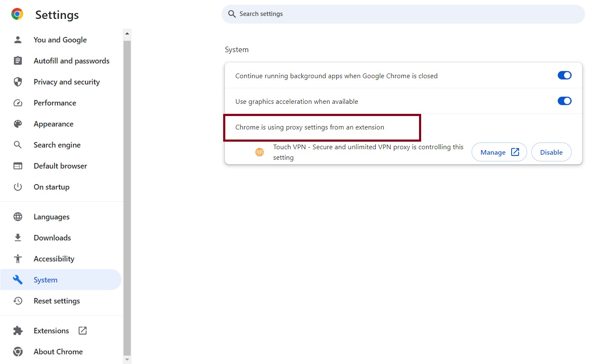Click the sidebar scrollbar thumb
This screenshot has width=596, height=364.
tap(127, 198)
